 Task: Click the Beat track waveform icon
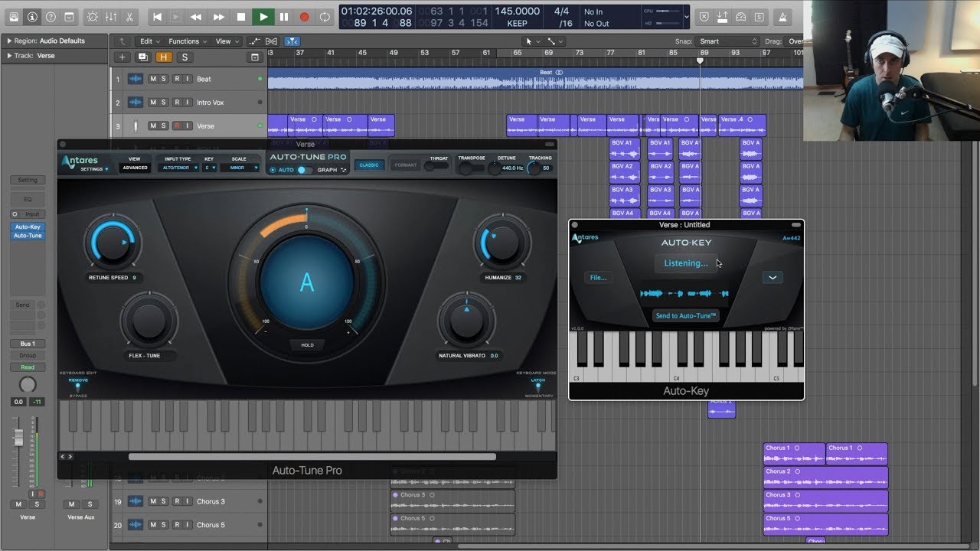coord(136,79)
